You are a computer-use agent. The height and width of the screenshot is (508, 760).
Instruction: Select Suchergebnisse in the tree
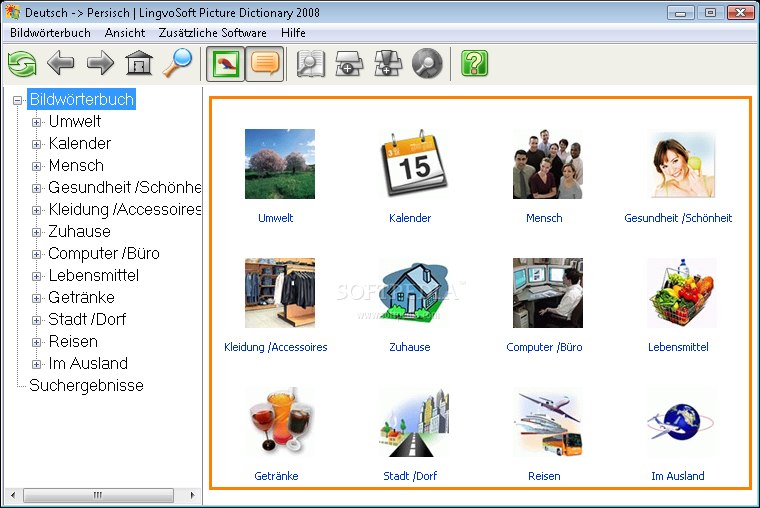[x=86, y=385]
